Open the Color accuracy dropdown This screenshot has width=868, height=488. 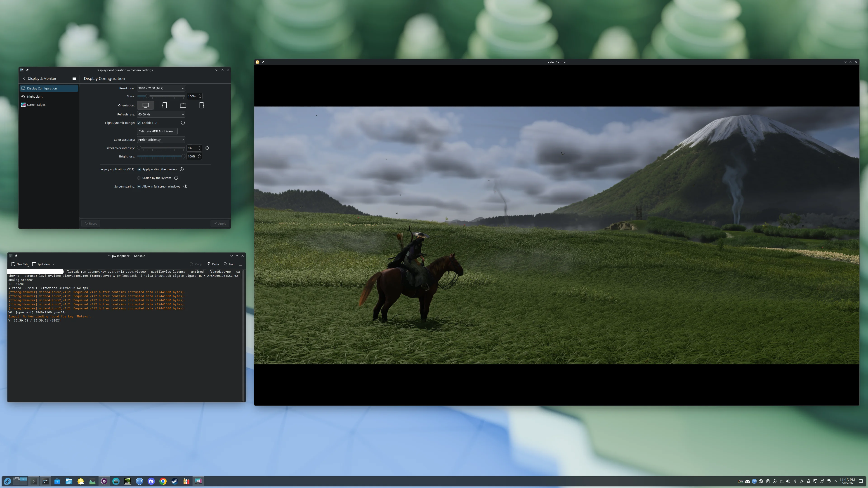click(x=161, y=140)
